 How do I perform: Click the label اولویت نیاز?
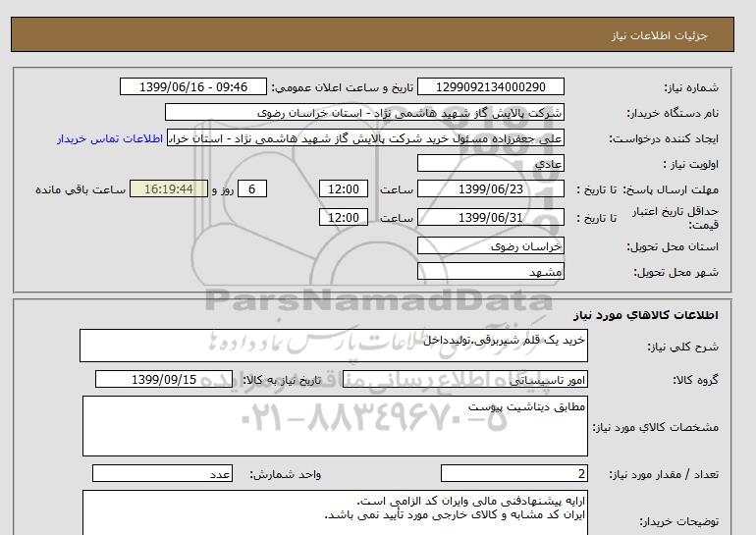tap(691, 164)
